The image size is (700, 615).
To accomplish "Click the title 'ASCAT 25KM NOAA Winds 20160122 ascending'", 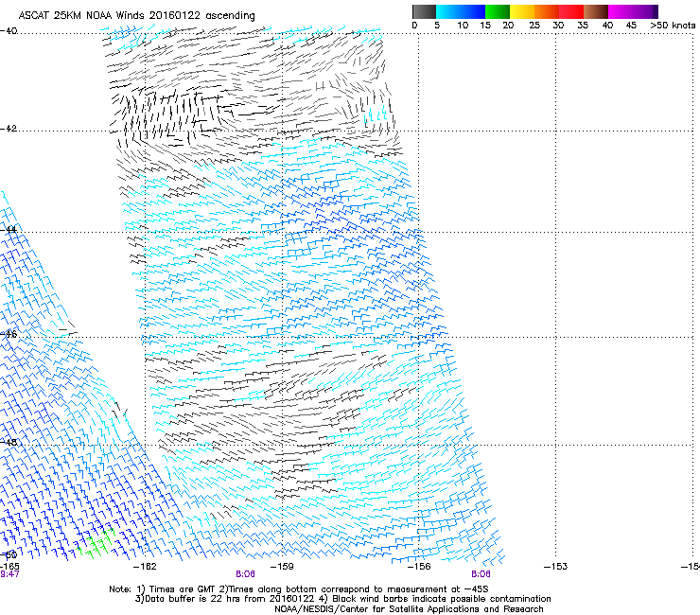I will point(136,16).
